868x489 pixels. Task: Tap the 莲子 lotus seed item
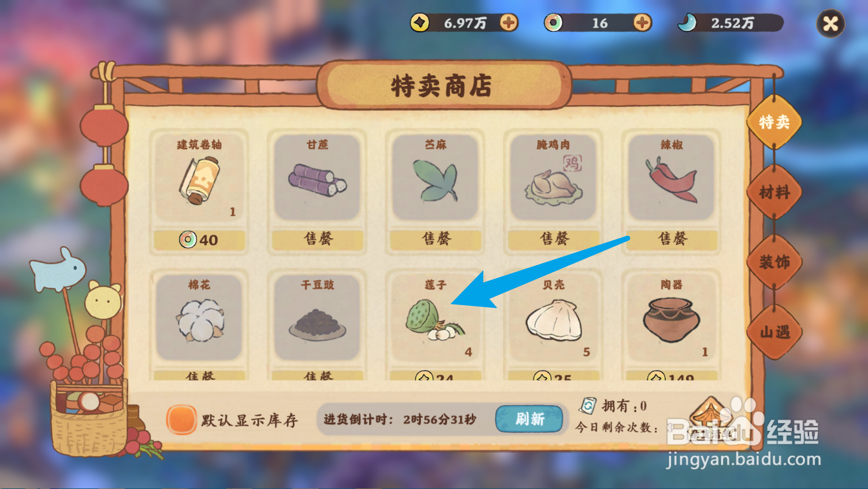(x=435, y=319)
